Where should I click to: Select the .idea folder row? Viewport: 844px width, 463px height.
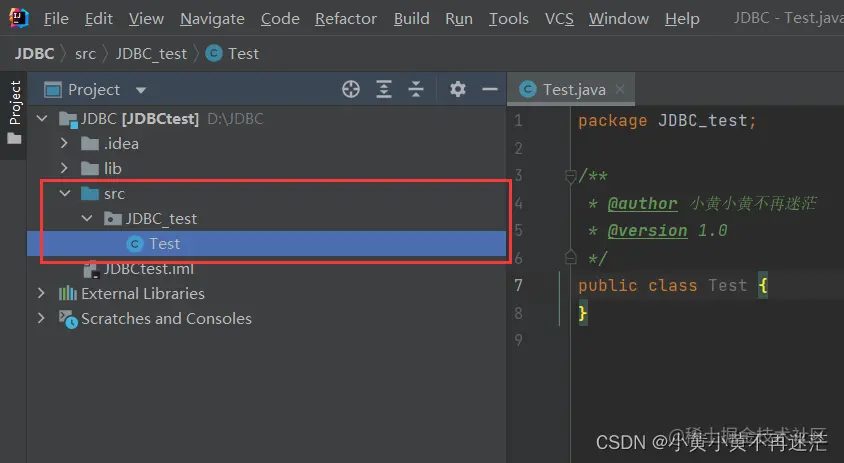coord(267,143)
